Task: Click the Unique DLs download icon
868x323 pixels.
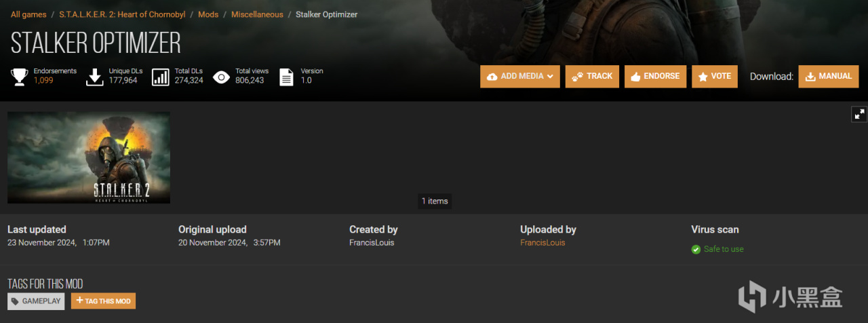Action: 95,77
